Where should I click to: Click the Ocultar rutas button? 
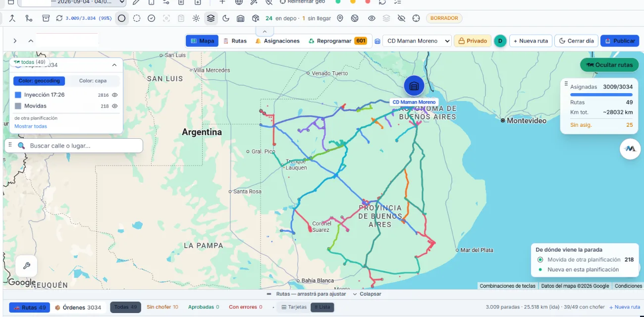coord(609,65)
